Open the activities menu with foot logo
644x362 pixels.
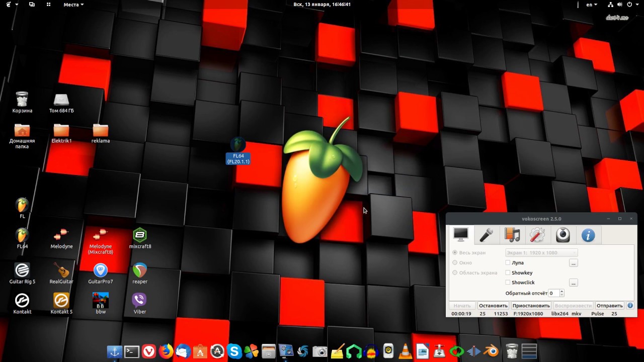click(x=12, y=5)
